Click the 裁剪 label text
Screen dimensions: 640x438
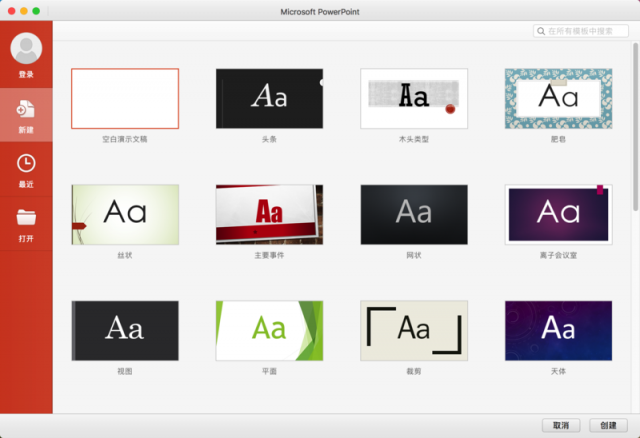[414, 371]
